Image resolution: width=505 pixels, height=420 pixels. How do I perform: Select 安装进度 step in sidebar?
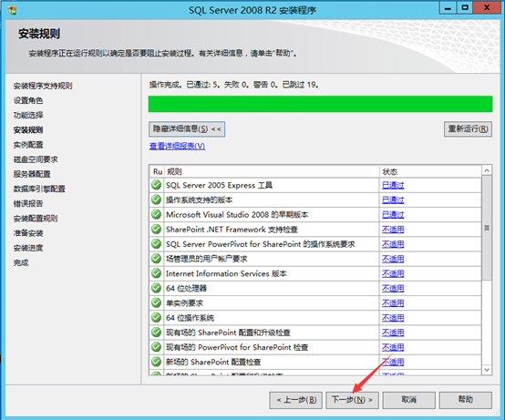click(28, 248)
